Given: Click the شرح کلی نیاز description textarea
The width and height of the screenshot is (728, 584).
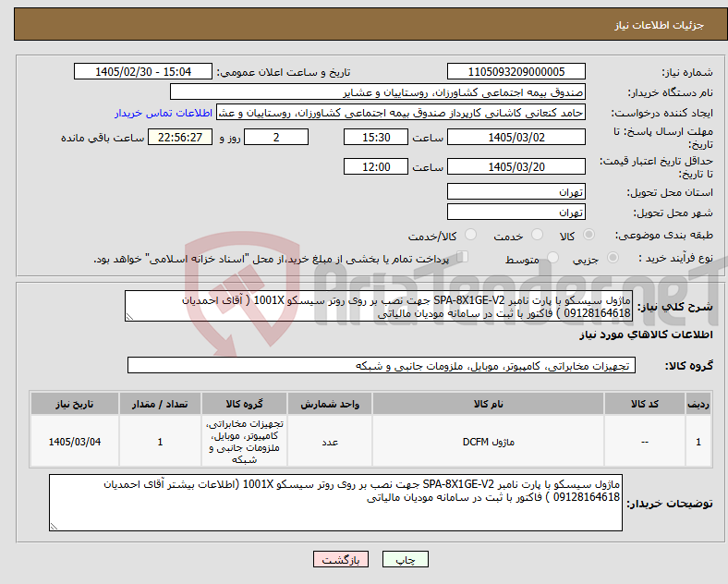Looking at the screenshot, I should pos(379,306).
